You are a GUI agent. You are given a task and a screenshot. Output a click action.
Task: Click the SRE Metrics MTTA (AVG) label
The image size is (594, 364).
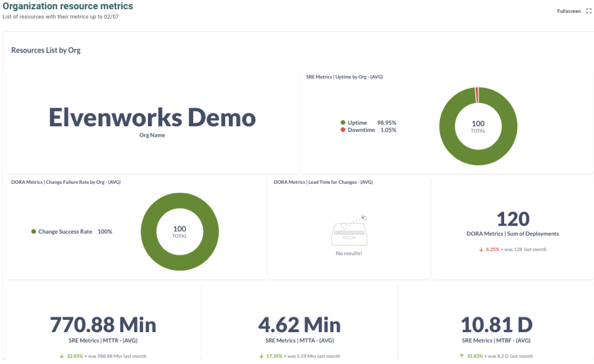300,341
